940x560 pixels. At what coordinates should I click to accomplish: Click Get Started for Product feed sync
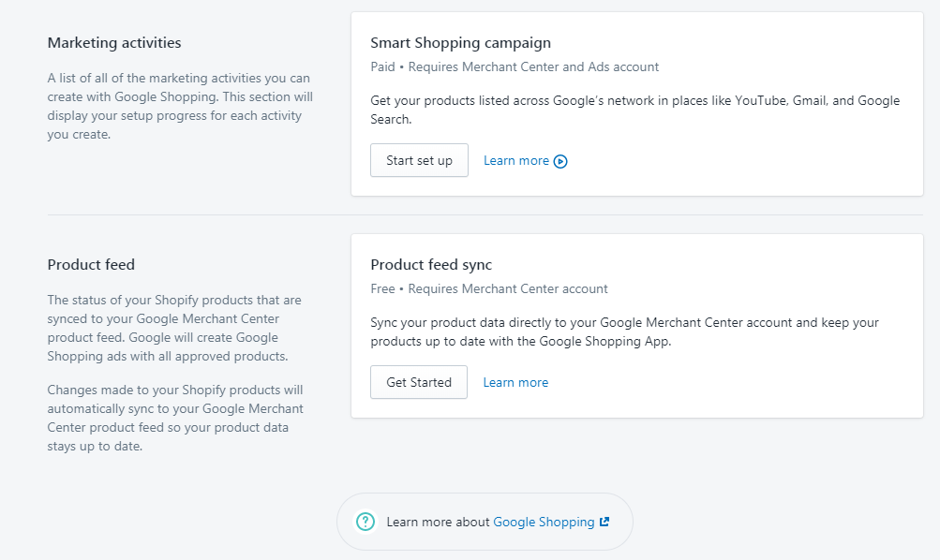point(418,382)
